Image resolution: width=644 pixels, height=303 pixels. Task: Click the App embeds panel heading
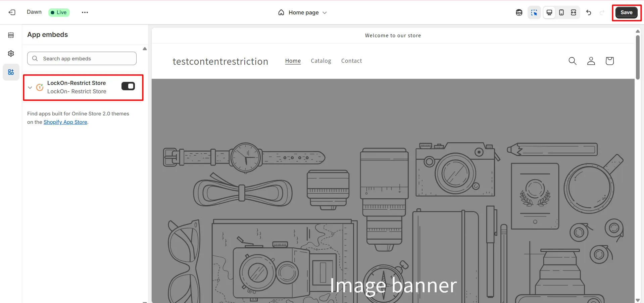[x=48, y=35]
